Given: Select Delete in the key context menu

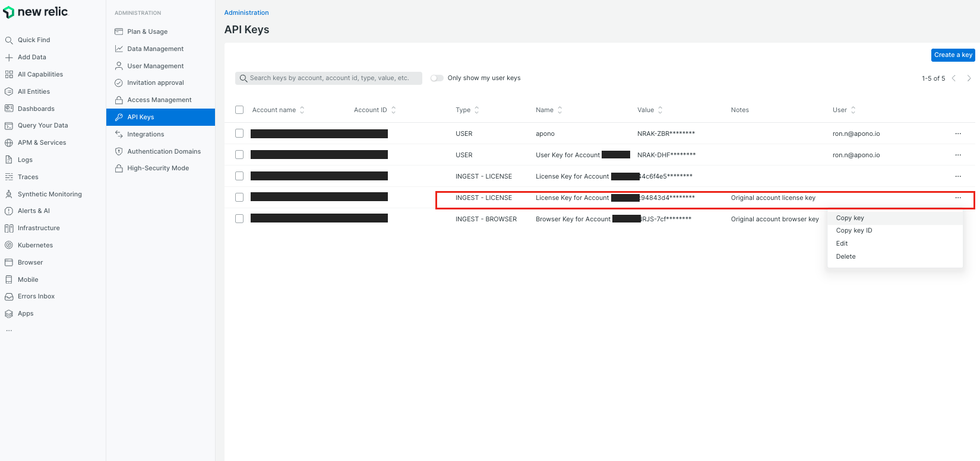Looking at the screenshot, I should click(x=846, y=256).
